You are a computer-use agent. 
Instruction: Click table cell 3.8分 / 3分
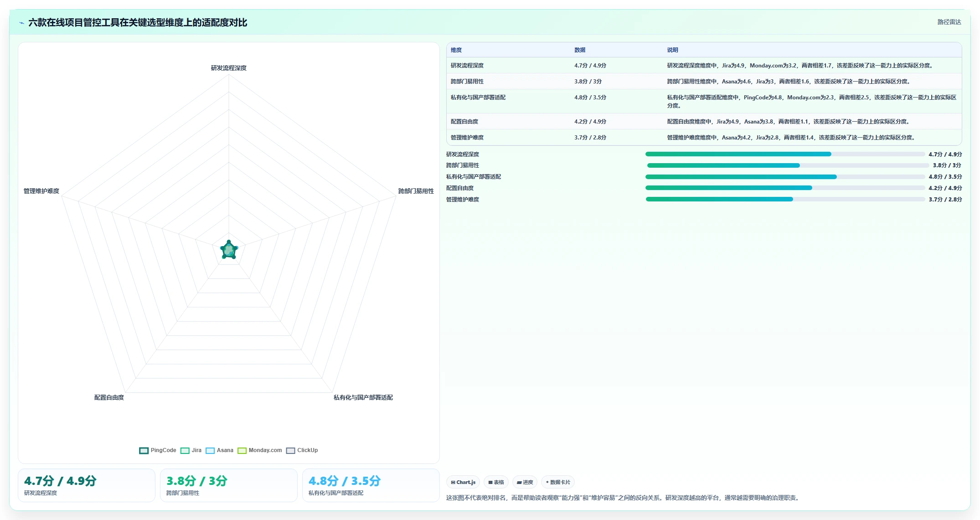tap(588, 82)
